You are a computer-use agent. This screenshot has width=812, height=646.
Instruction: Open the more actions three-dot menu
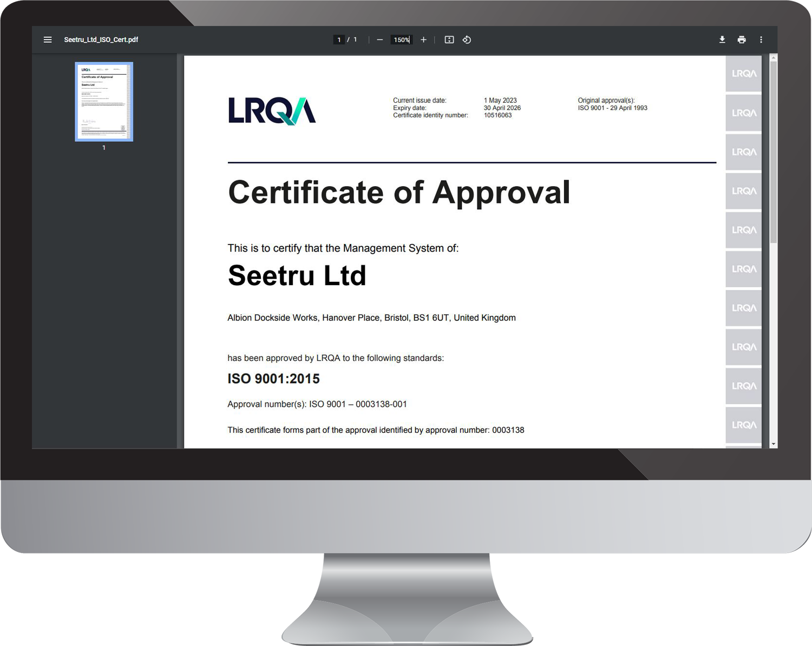click(x=761, y=39)
